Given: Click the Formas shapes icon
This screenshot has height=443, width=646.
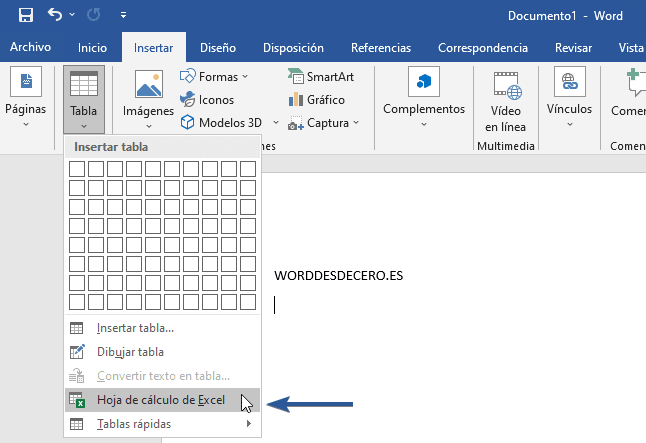Looking at the screenshot, I should coord(187,76).
